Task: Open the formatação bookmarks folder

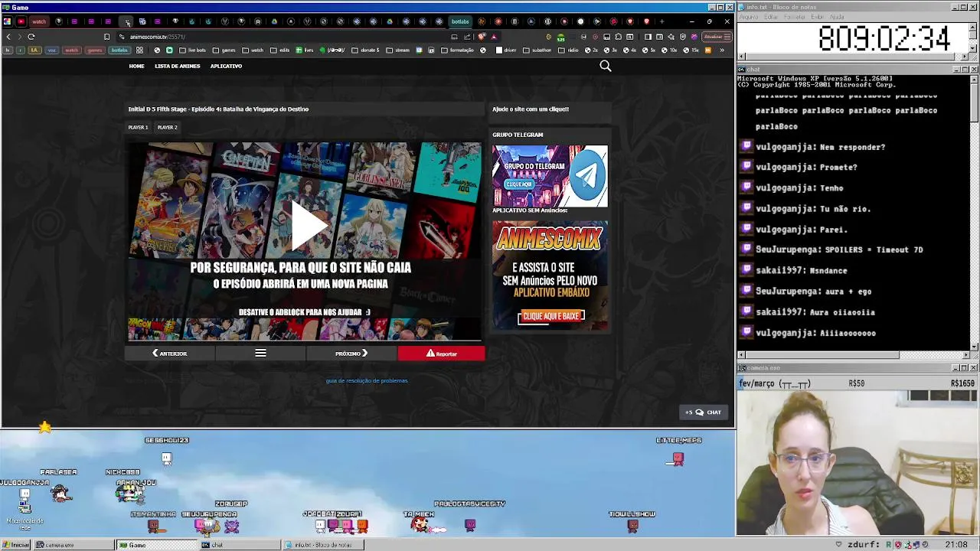Action: coord(456,51)
